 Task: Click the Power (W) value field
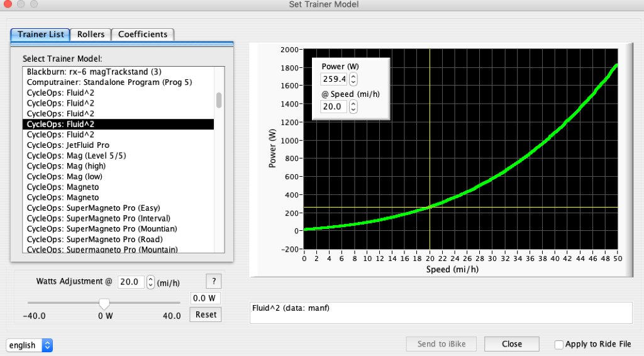point(333,79)
